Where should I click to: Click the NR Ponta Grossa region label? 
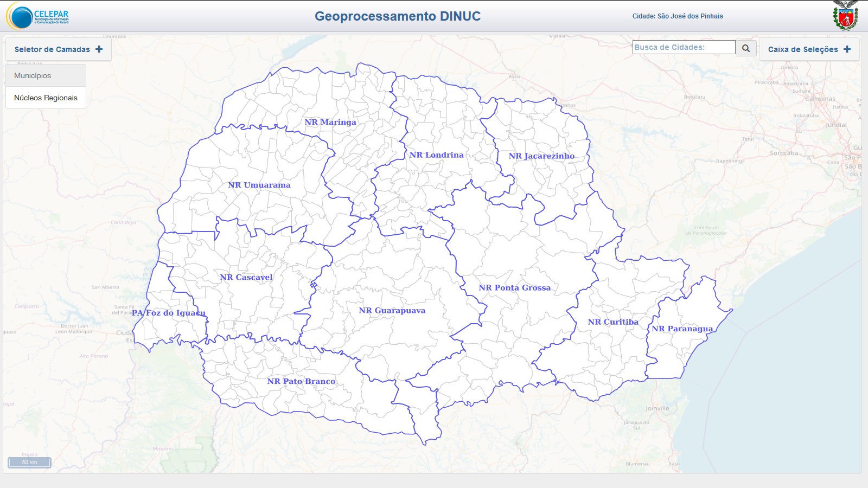point(514,288)
